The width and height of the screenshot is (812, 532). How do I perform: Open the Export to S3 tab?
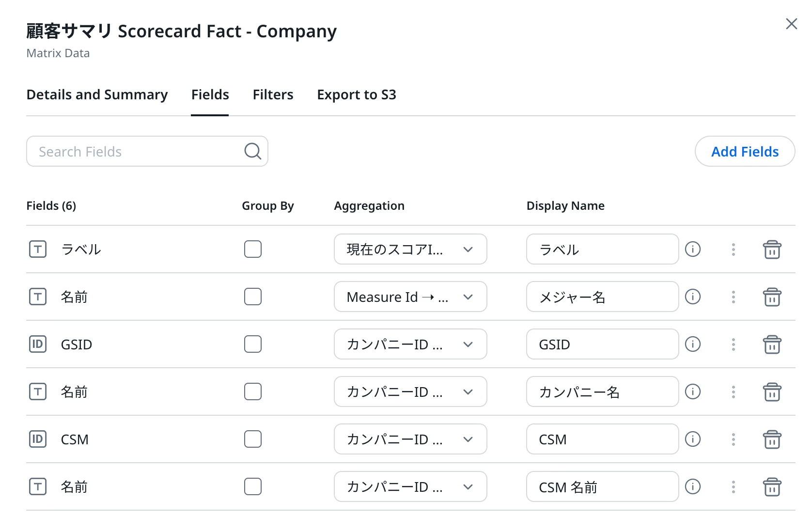click(356, 94)
